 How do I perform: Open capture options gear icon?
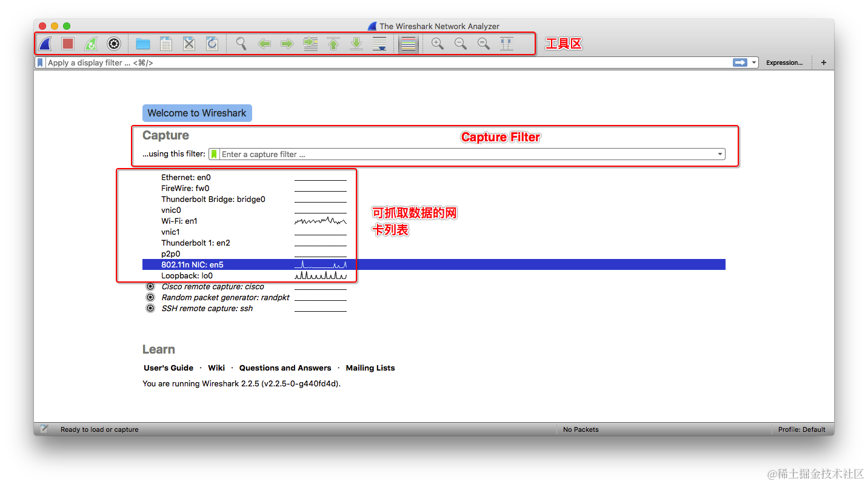[x=114, y=44]
